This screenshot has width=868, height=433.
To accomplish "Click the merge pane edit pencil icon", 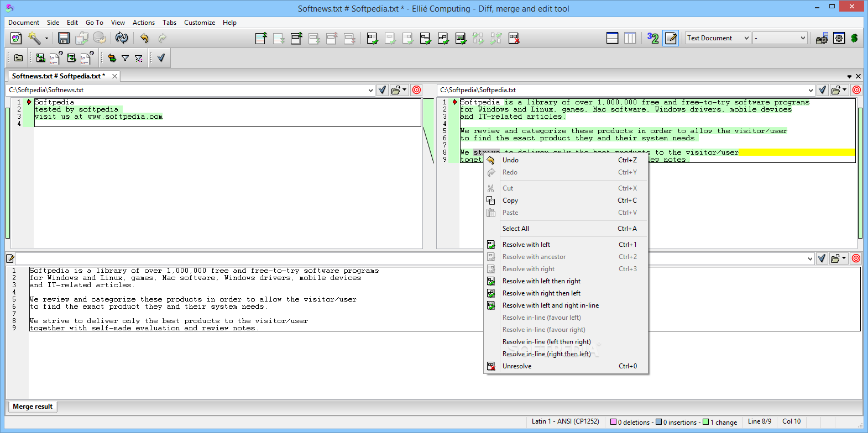I will tap(10, 258).
